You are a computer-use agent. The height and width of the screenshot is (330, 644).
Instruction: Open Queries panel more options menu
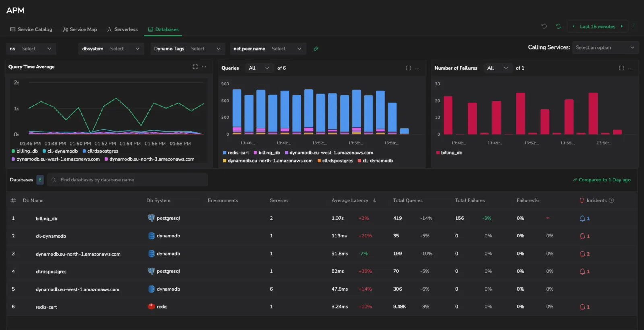[417, 68]
